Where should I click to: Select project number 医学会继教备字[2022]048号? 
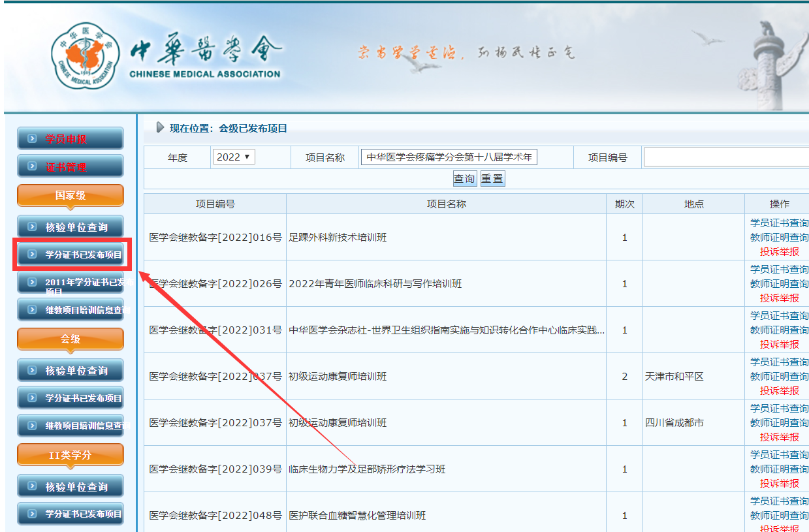point(215,516)
